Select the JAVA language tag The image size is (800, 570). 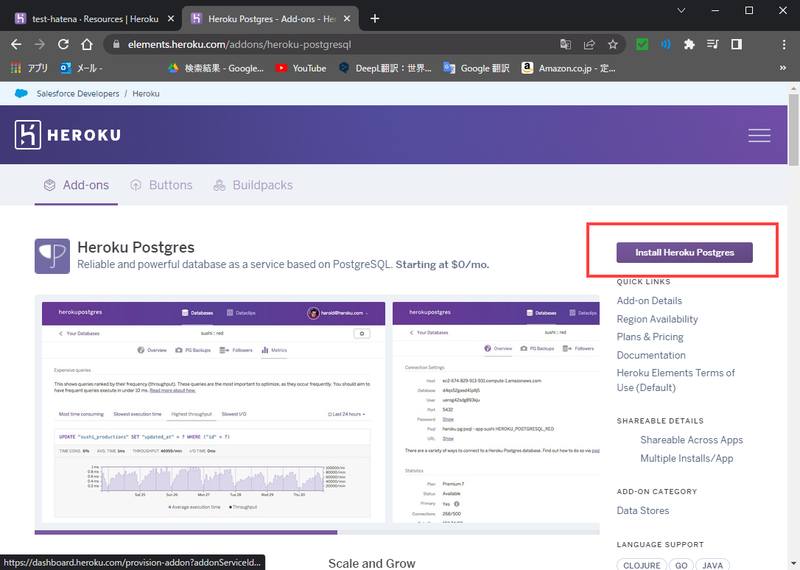point(712,565)
